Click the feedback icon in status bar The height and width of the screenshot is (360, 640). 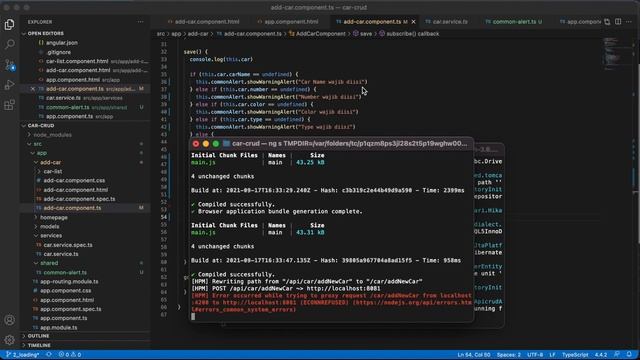(617, 355)
